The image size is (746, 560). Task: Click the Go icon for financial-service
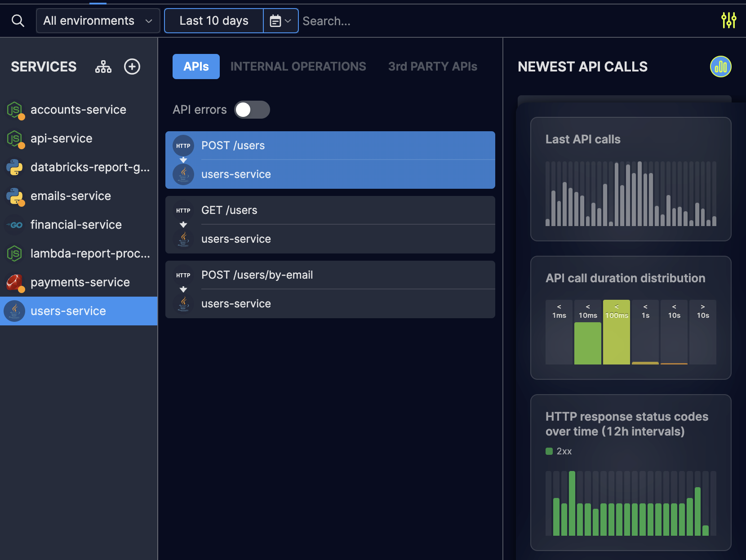click(x=15, y=225)
